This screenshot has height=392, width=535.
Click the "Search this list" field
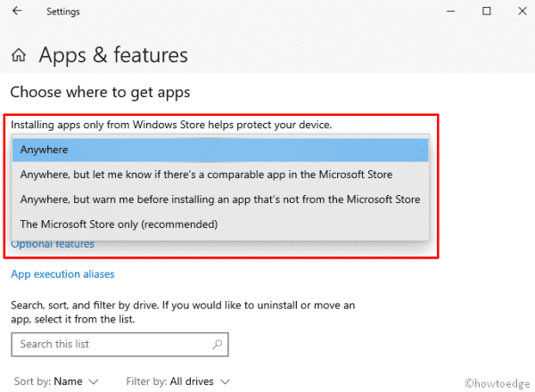[x=111, y=344]
